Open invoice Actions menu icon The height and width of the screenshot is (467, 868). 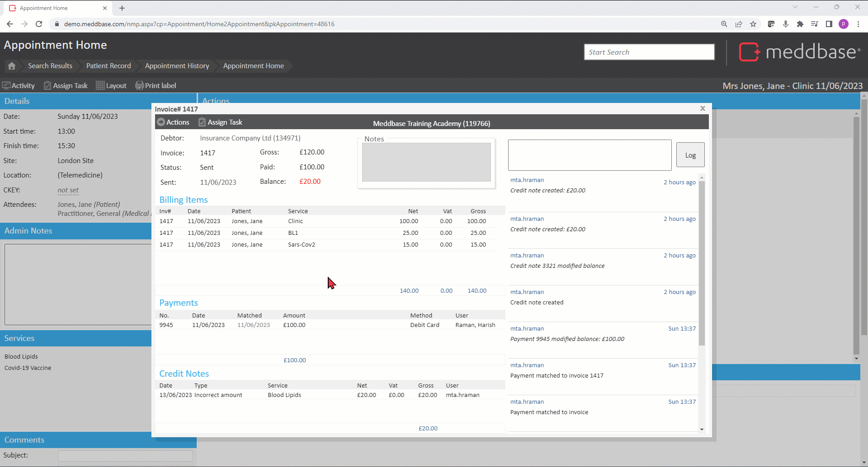tap(161, 122)
